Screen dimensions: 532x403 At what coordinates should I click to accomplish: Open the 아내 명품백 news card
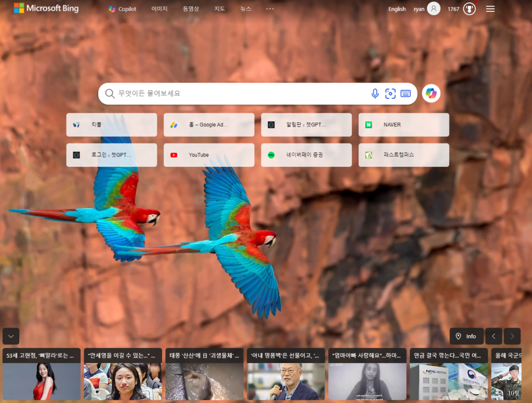(286, 374)
